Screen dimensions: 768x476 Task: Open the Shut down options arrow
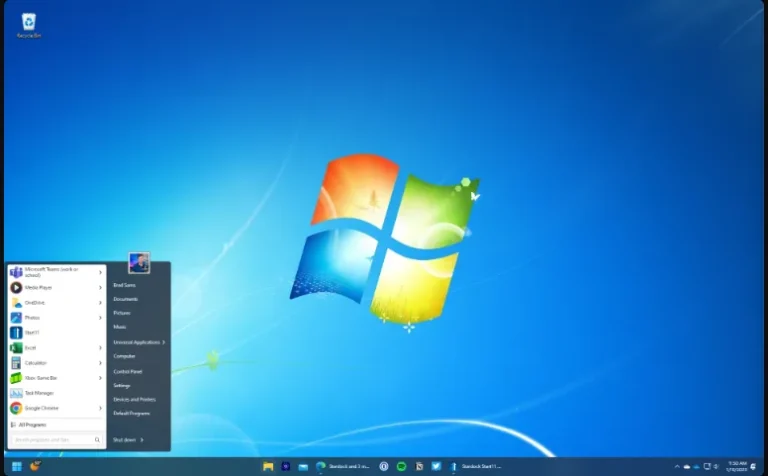click(142, 440)
